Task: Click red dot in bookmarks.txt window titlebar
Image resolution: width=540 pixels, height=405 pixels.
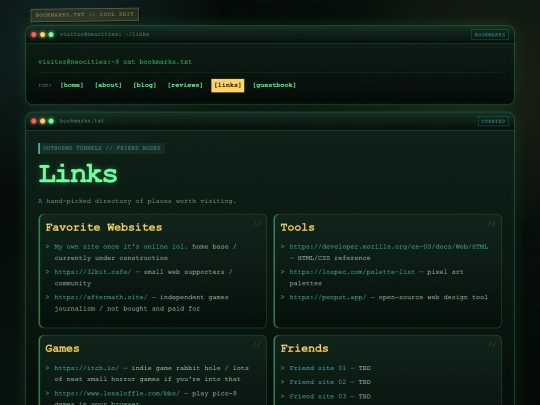Action: [34, 121]
